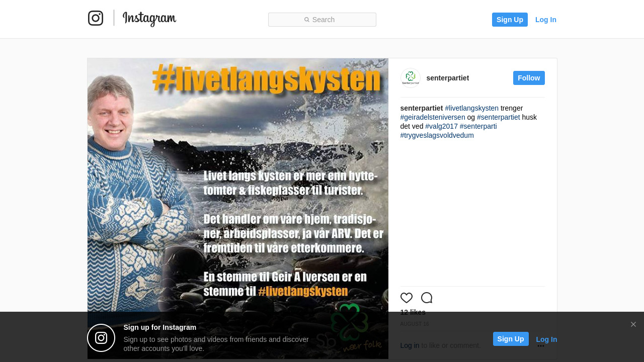Screen dimensions: 644x362
Task: Click the banner's round Instagram icon
Action: [x=101, y=338]
